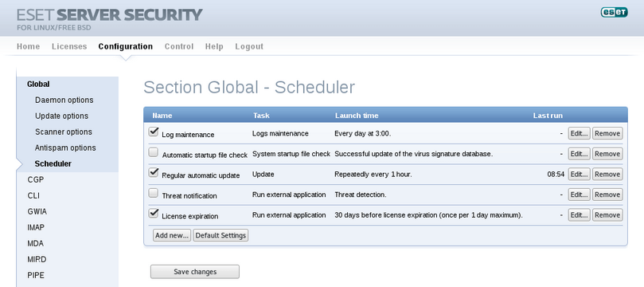Image resolution: width=644 pixels, height=287 pixels.
Task: Open the Help menu item
Action: click(214, 46)
